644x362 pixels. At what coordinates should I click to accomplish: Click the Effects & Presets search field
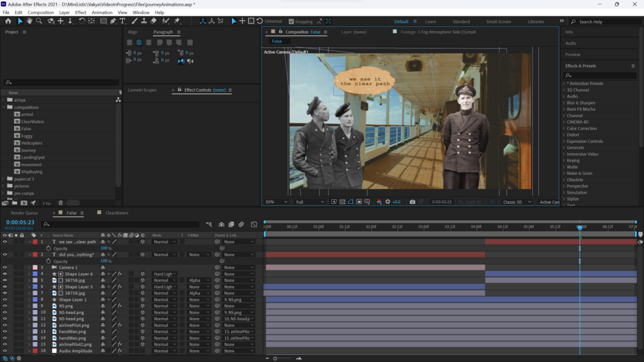click(x=600, y=76)
